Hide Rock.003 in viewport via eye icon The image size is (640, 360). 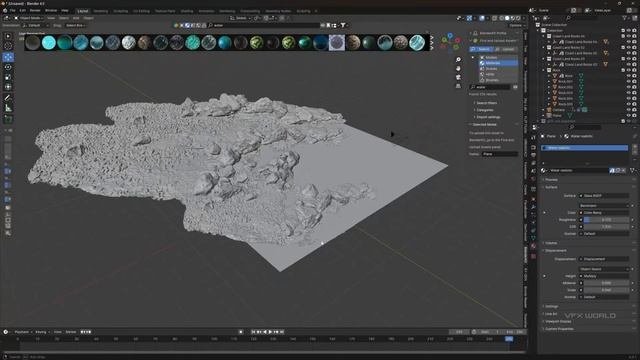[628, 93]
